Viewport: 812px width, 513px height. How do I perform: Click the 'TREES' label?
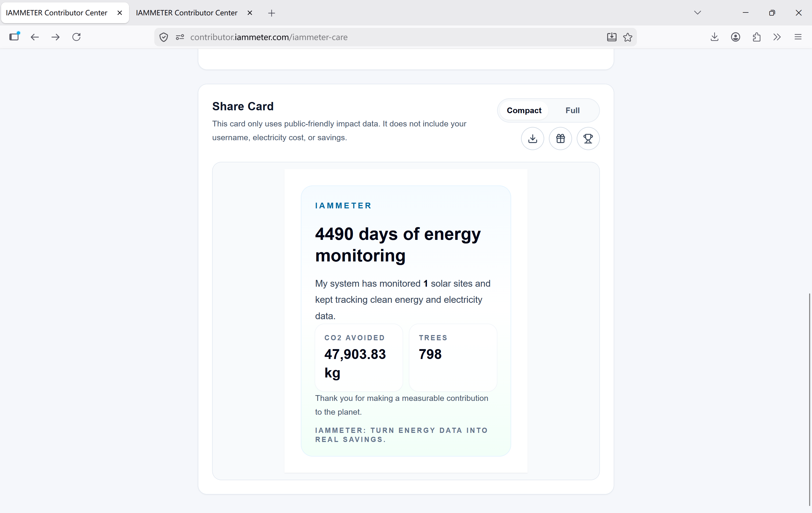[x=433, y=338]
